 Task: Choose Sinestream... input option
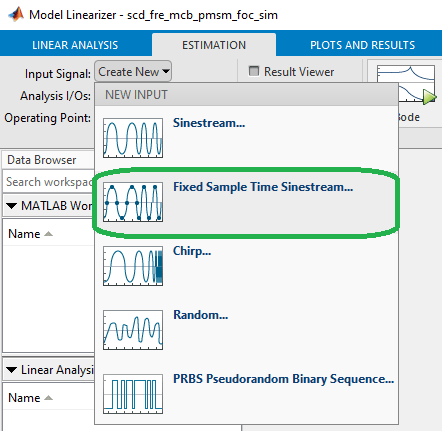pyautogui.click(x=209, y=123)
